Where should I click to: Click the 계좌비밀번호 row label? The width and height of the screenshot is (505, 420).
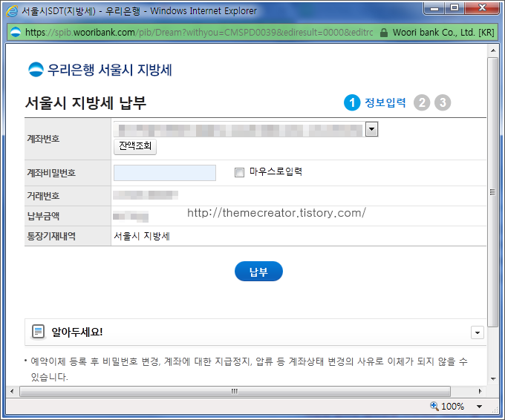click(x=51, y=173)
